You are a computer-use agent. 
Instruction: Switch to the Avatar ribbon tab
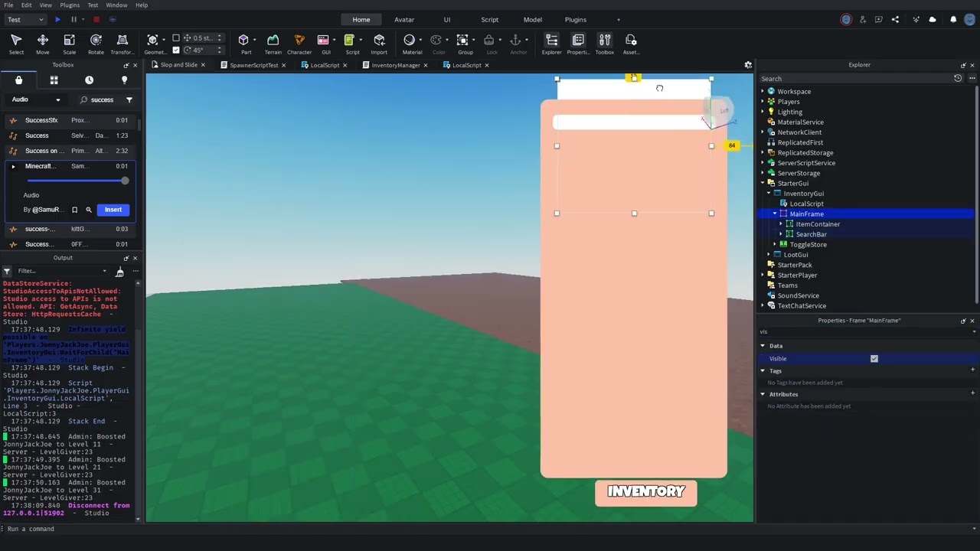point(404,19)
